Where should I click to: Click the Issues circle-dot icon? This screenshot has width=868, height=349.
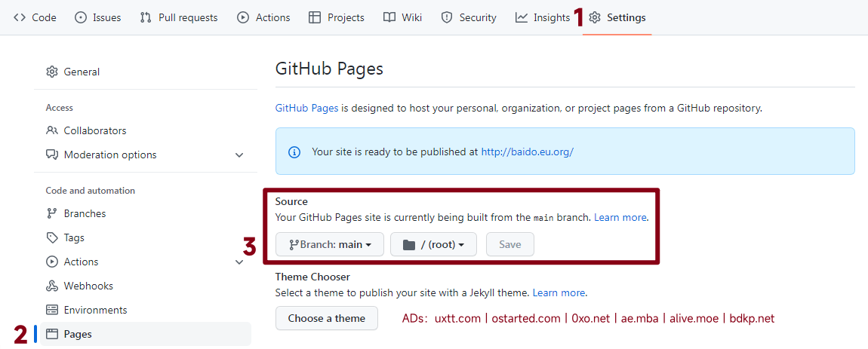coord(80,17)
